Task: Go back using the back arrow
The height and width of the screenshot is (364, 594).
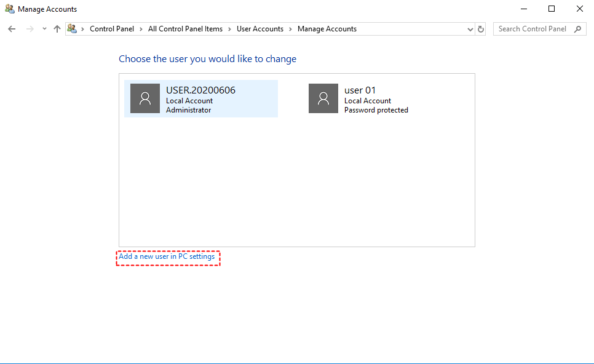Action: pyautogui.click(x=12, y=29)
